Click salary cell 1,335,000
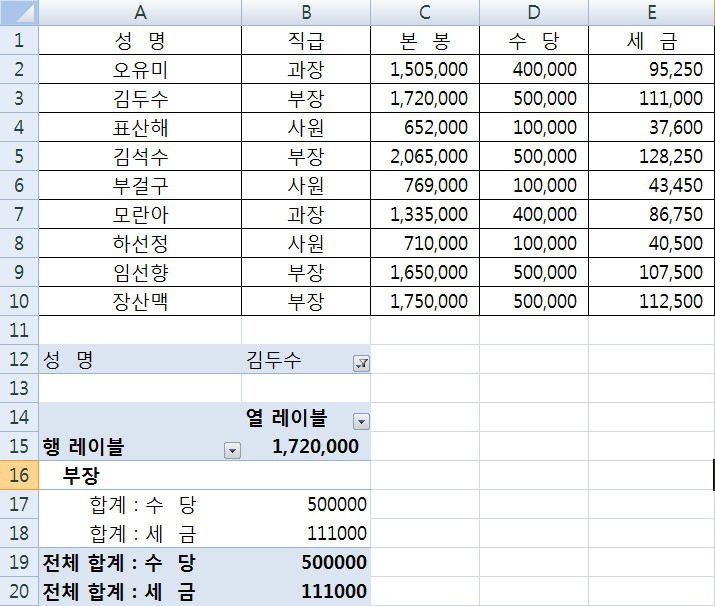715x606 pixels. [425, 214]
